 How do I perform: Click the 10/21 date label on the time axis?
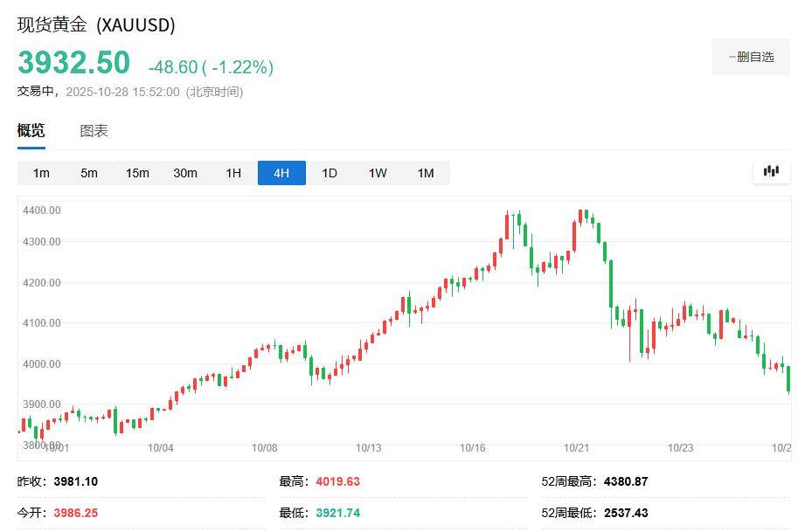click(x=577, y=447)
